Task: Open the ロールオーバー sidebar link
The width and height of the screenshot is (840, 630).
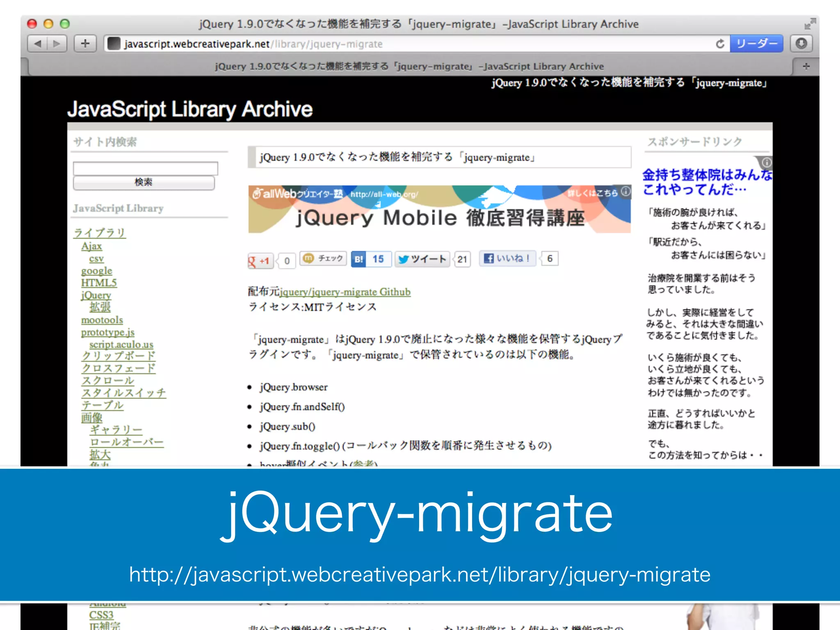Action: pos(127,442)
